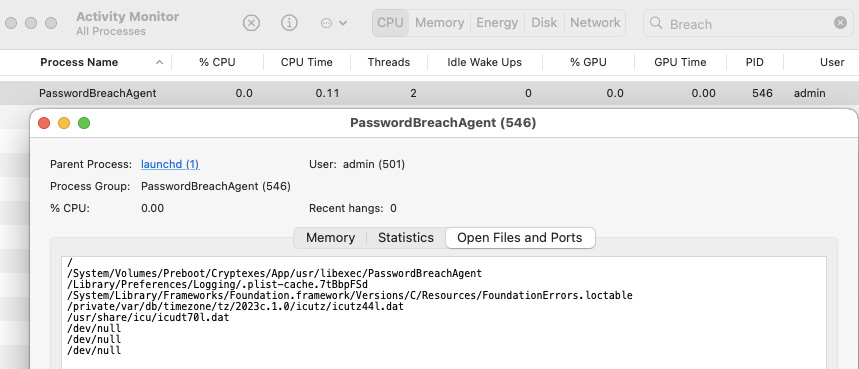Open the process info inspector icon
The width and height of the screenshot is (859, 369).
coord(289,23)
